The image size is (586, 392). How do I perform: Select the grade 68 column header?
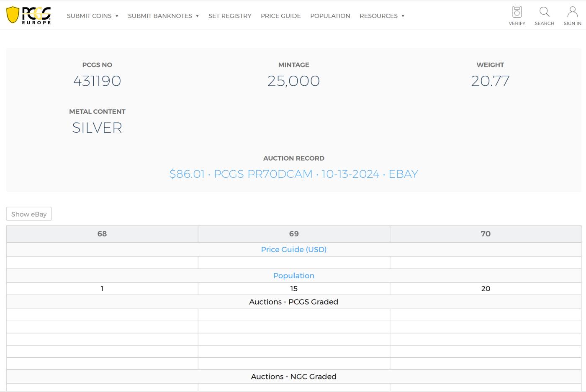pyautogui.click(x=102, y=234)
